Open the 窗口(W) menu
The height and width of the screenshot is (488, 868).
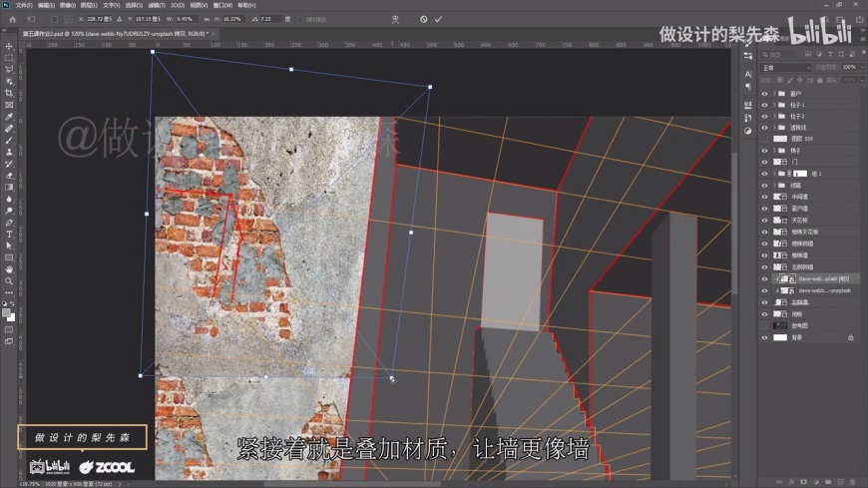[x=223, y=5]
